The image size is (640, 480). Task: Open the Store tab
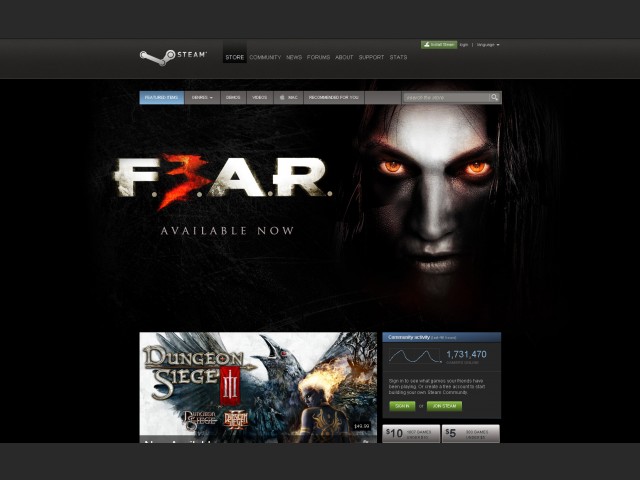(235, 57)
